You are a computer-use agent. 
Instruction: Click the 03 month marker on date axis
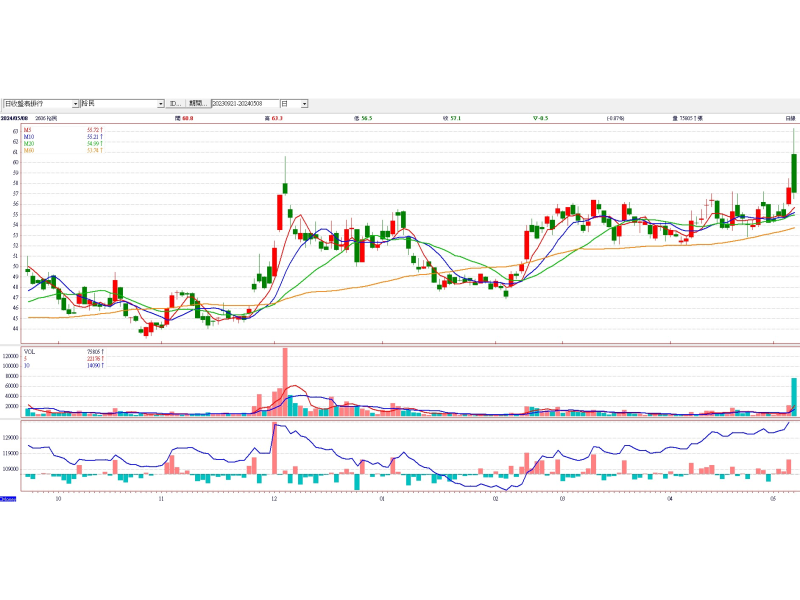click(562, 496)
